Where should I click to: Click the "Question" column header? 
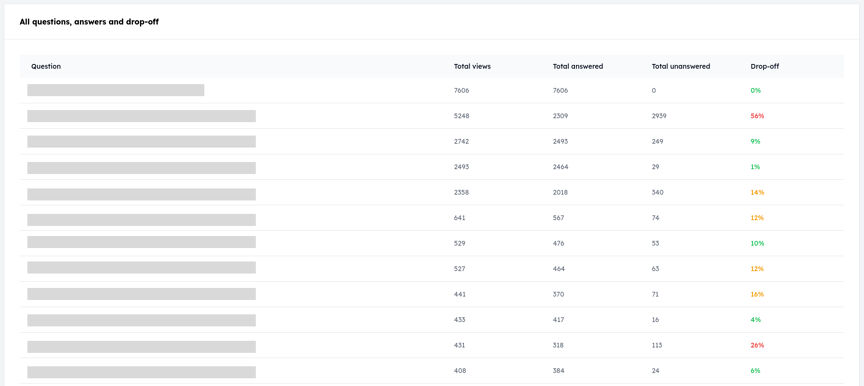click(46, 67)
